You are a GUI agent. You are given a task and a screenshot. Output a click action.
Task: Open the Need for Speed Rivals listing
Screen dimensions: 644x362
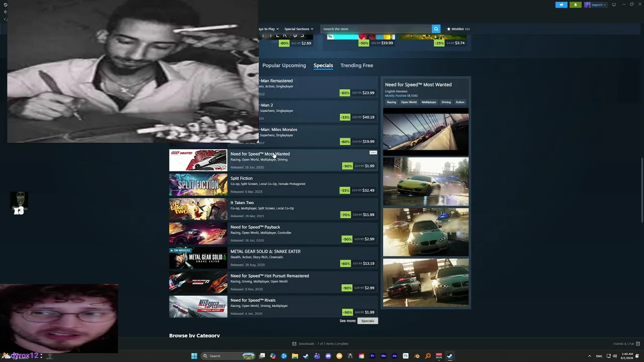click(x=274, y=306)
